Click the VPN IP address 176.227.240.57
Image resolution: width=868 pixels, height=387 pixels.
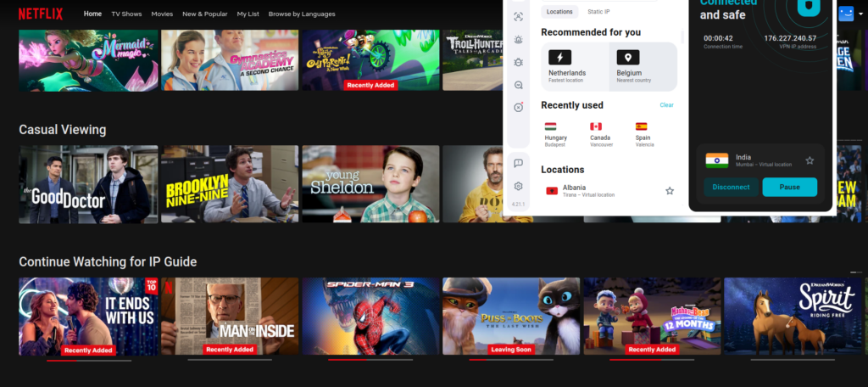pyautogui.click(x=790, y=38)
